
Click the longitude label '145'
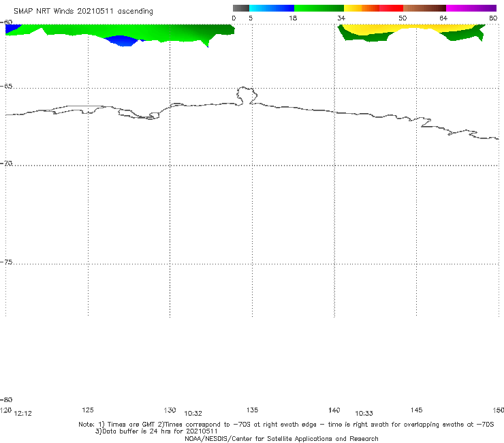coord(417,410)
